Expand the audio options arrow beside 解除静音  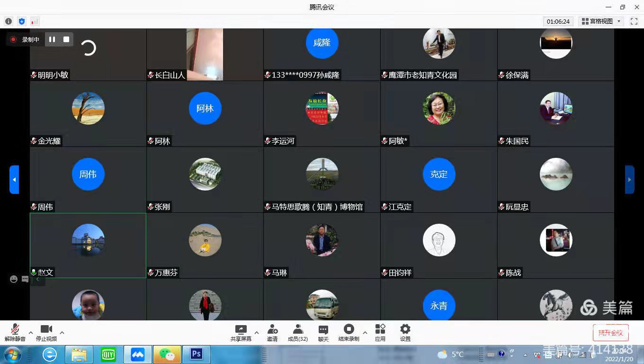click(x=31, y=332)
